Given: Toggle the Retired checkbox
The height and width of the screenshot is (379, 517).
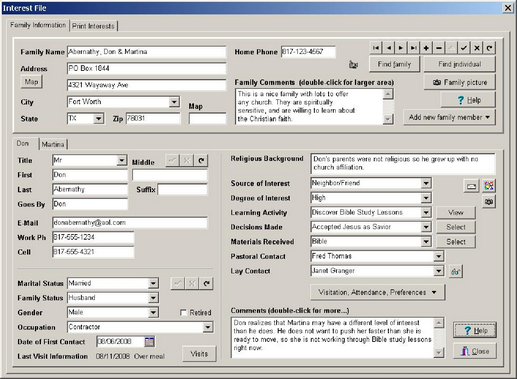Looking at the screenshot, I should click(x=183, y=312).
